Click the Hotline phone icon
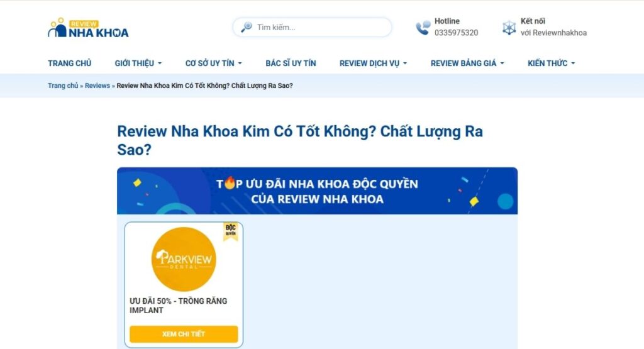 [x=423, y=28]
